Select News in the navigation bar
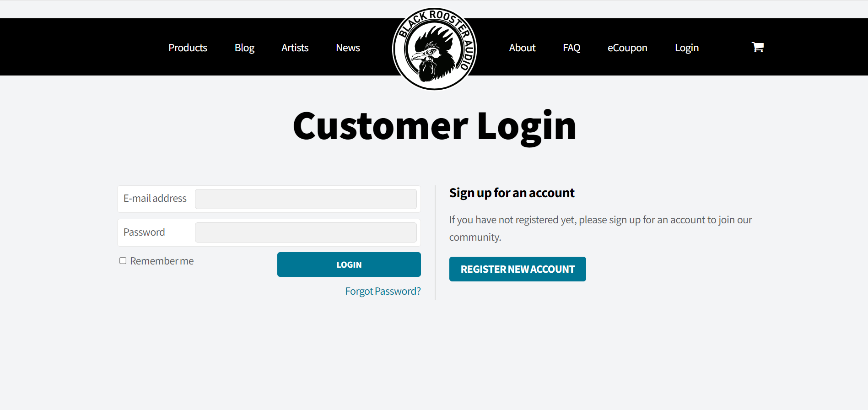Image resolution: width=868 pixels, height=410 pixels. pyautogui.click(x=348, y=48)
